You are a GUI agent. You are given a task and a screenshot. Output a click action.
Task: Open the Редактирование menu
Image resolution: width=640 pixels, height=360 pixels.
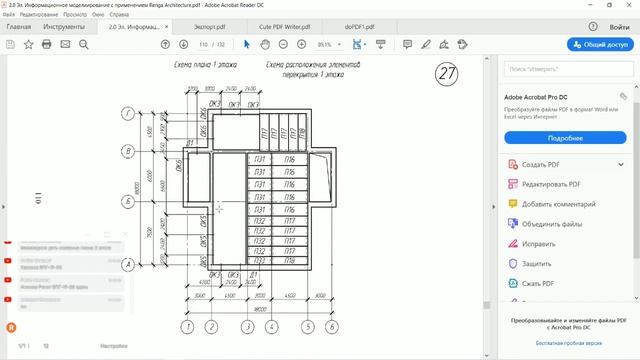click(39, 14)
